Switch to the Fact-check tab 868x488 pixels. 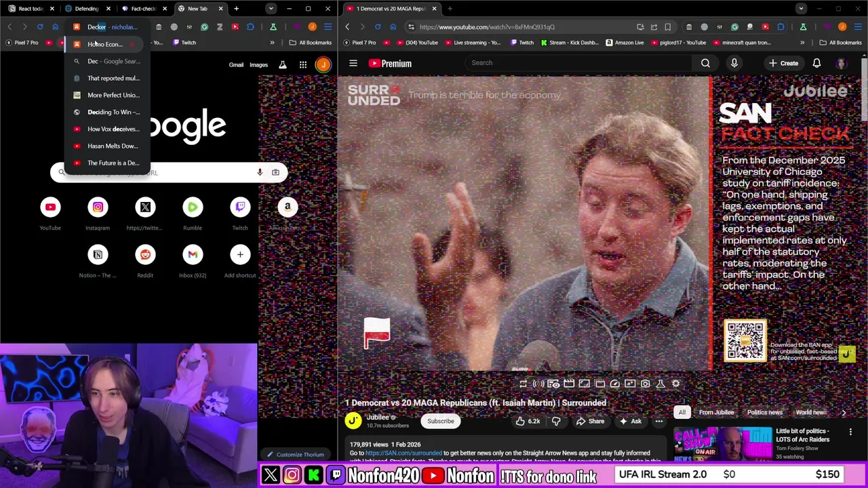pyautogui.click(x=142, y=9)
